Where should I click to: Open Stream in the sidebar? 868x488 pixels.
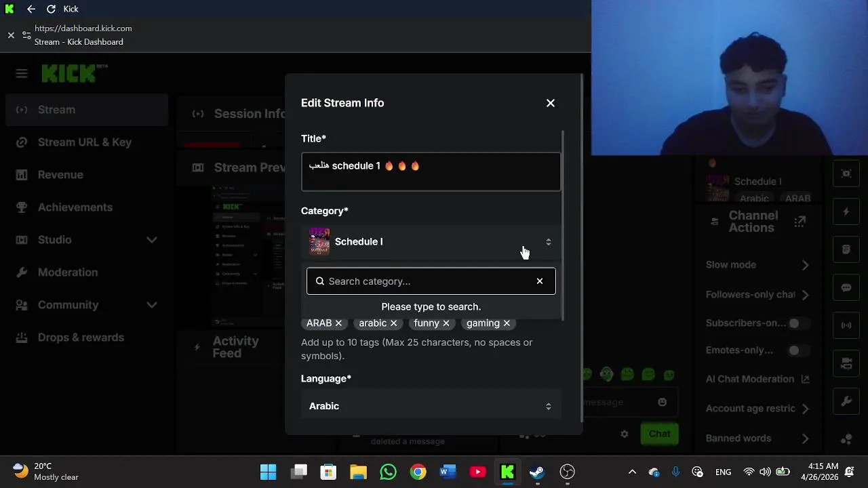point(86,110)
